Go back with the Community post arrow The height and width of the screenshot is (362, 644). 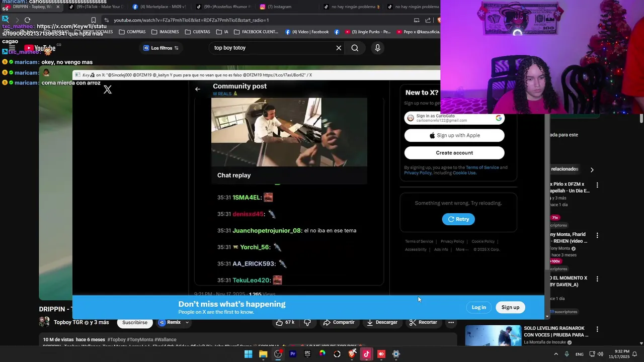click(x=198, y=89)
